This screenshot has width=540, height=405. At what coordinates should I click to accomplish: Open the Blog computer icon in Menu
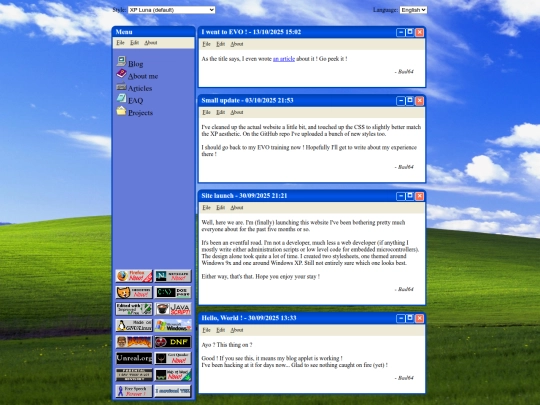tap(121, 61)
